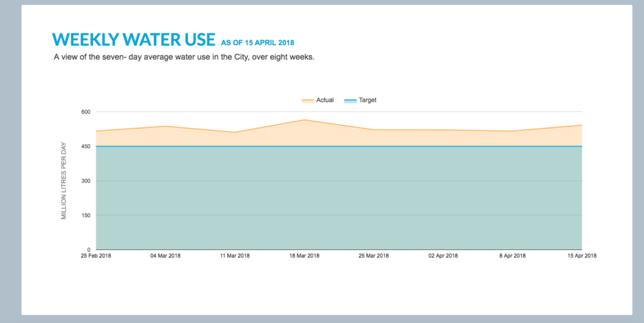
Task: Click the WEEKLY WATER USE heading
Action: [134, 40]
